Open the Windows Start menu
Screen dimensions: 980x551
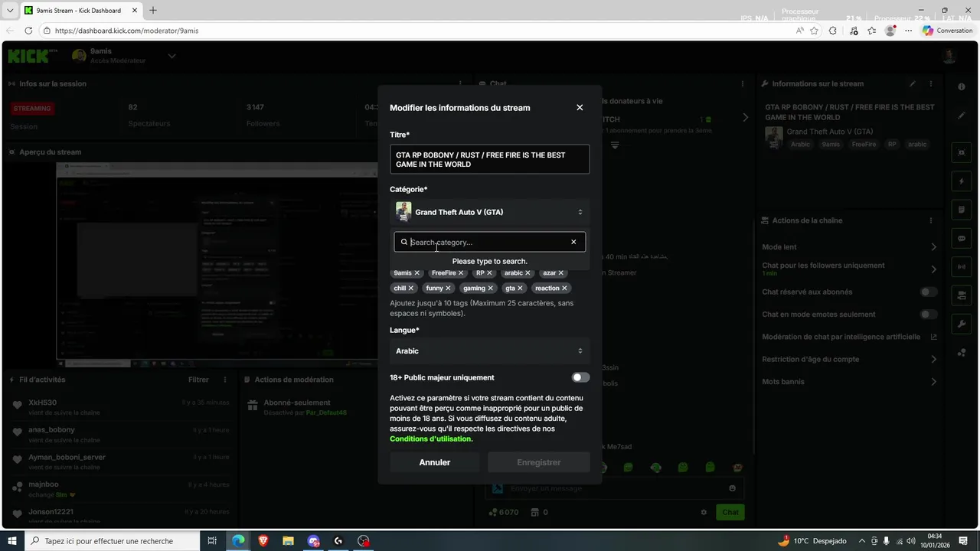[x=12, y=541]
